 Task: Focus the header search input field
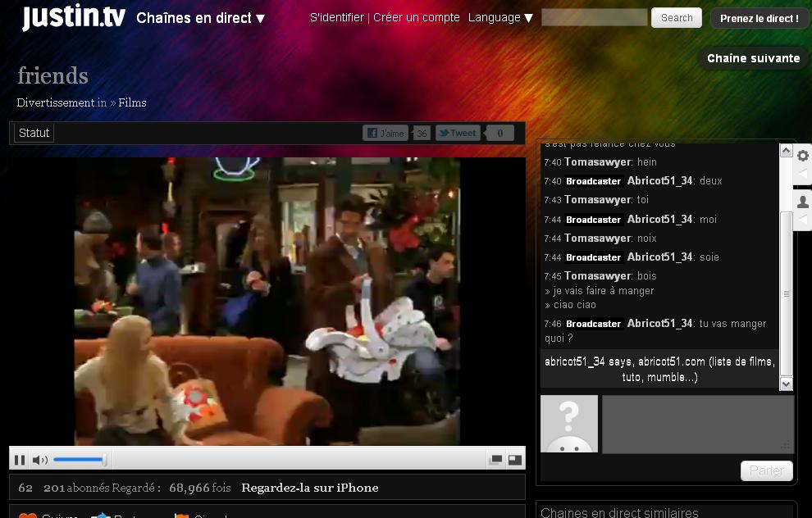594,17
